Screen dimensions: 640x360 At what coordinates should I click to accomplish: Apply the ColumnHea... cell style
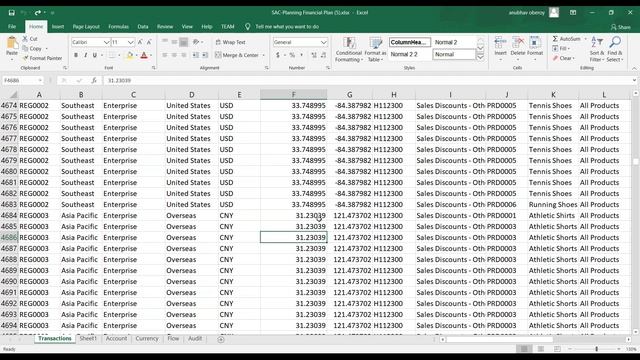point(409,42)
